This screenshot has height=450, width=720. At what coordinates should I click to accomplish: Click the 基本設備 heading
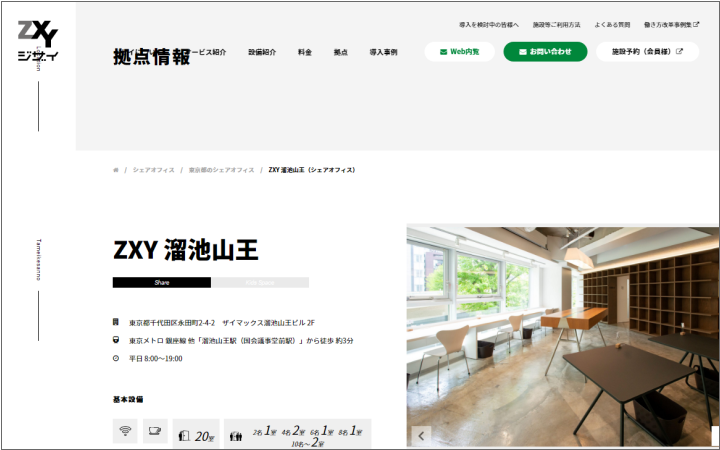(128, 399)
